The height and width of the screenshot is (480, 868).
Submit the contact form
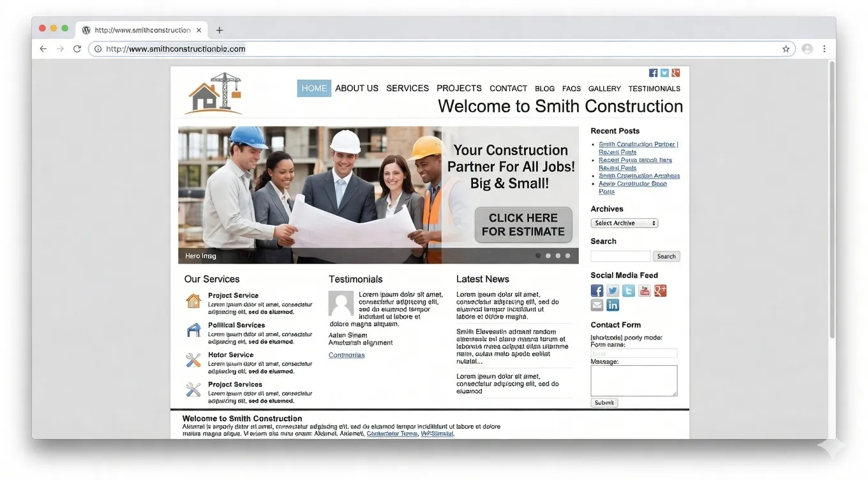click(x=603, y=402)
